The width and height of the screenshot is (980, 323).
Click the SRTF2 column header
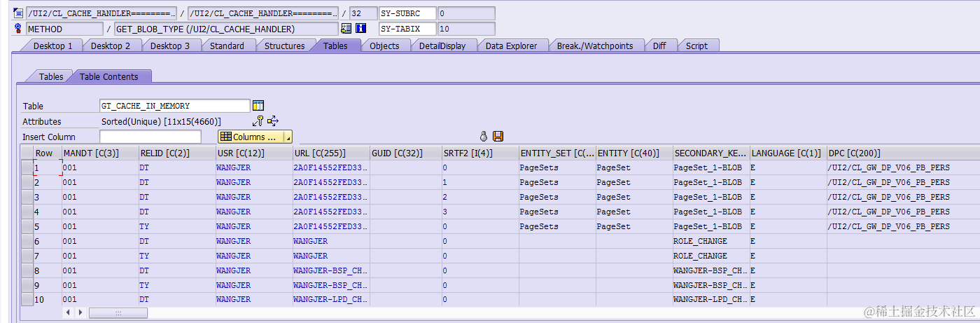click(480, 153)
